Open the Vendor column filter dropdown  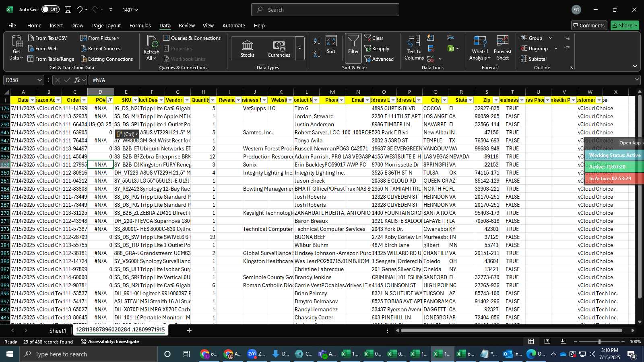click(x=187, y=100)
